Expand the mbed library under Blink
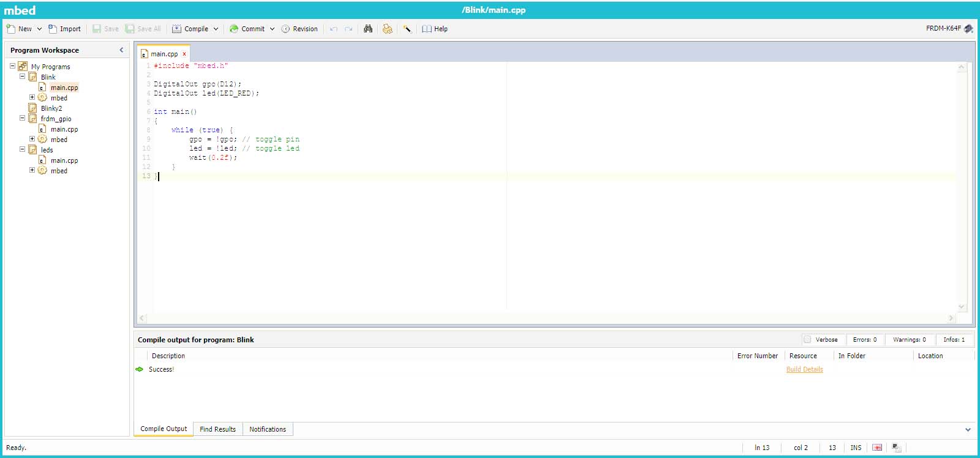This screenshot has width=980, height=458. (x=32, y=97)
